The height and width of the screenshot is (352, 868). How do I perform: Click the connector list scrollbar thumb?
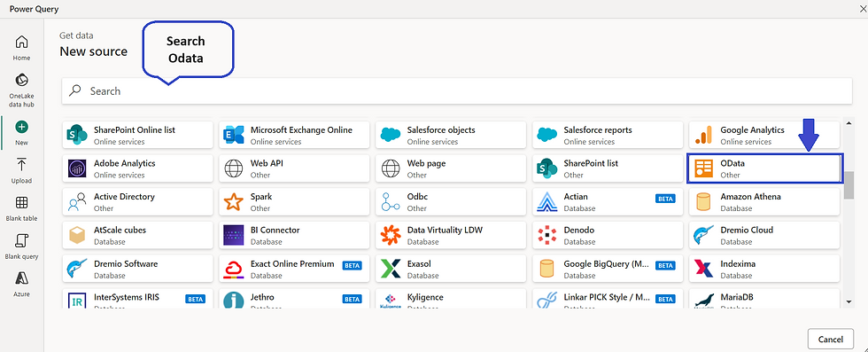[x=849, y=185]
